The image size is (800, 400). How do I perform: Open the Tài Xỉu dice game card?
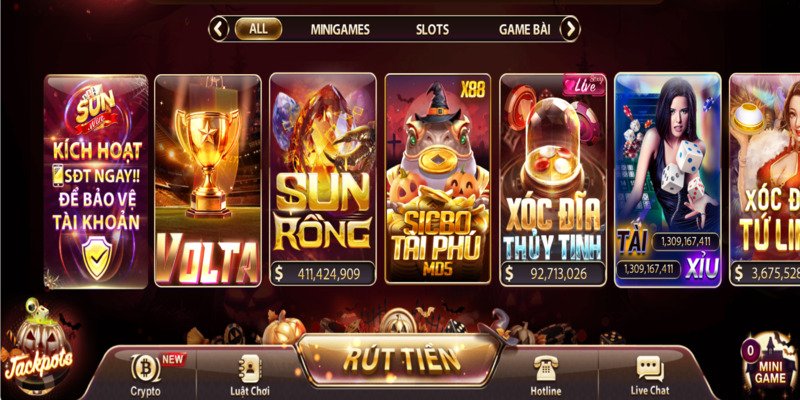(x=668, y=180)
